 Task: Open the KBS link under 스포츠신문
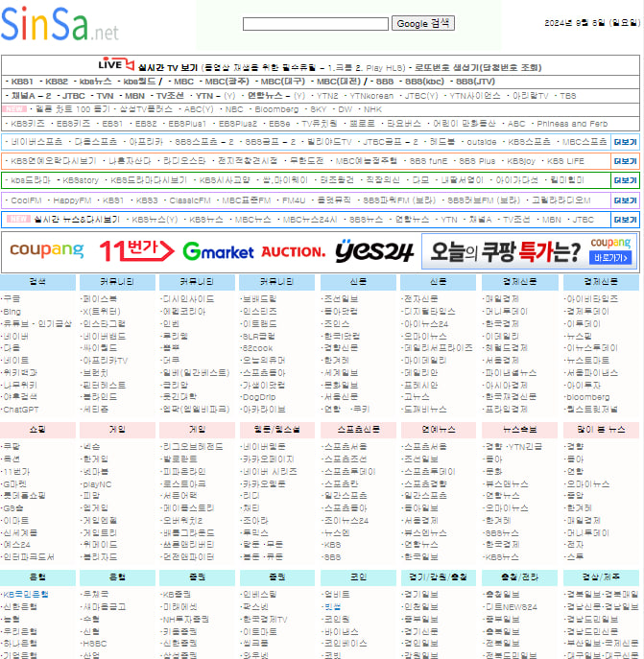tap(332, 545)
